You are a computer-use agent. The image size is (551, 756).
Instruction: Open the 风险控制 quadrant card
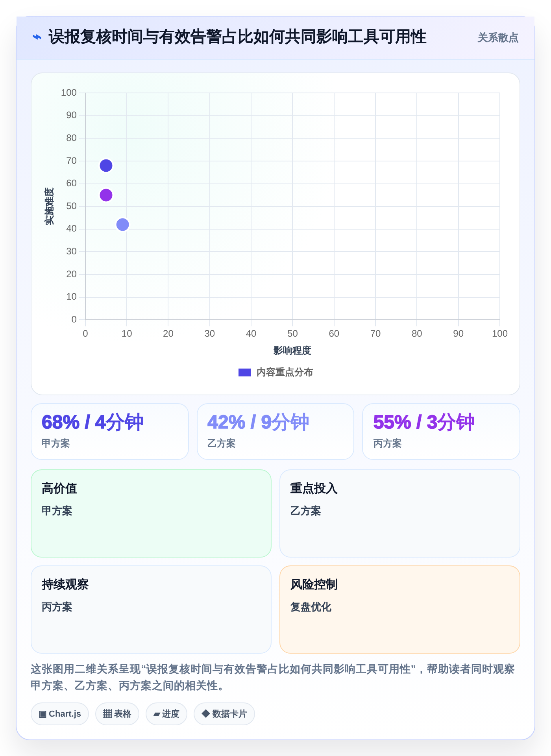click(400, 610)
